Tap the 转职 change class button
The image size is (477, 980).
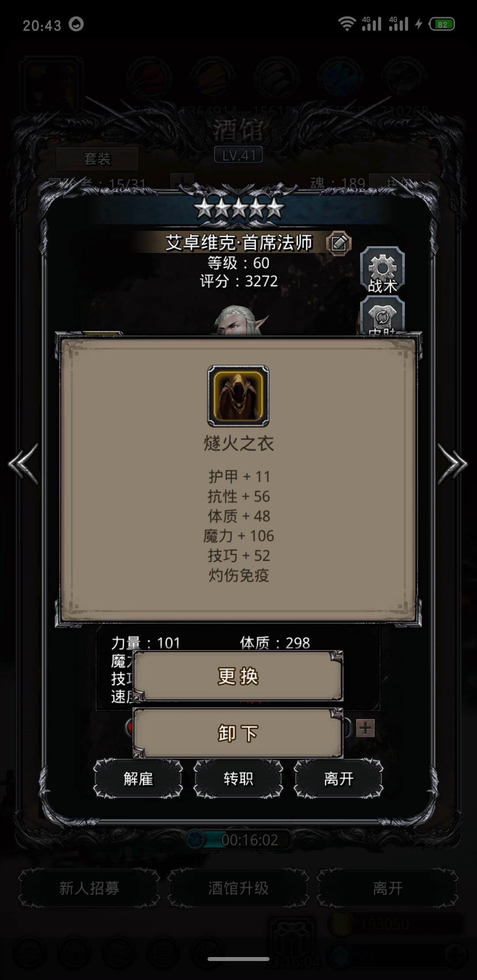pos(238,779)
